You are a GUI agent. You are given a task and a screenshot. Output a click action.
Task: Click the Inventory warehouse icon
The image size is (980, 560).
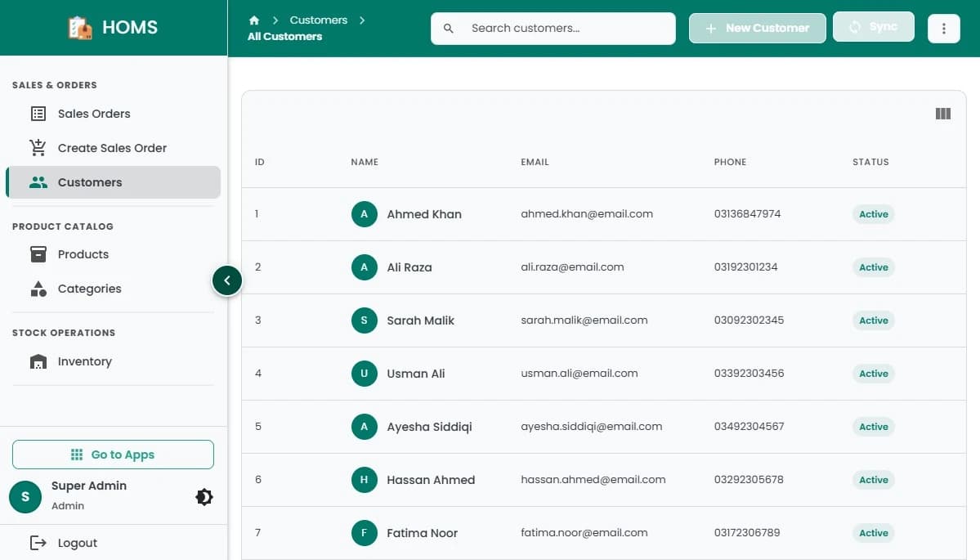pos(38,361)
